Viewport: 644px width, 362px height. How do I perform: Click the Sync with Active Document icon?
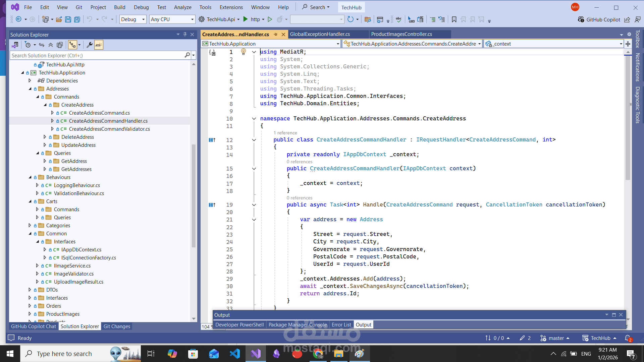coord(42,45)
